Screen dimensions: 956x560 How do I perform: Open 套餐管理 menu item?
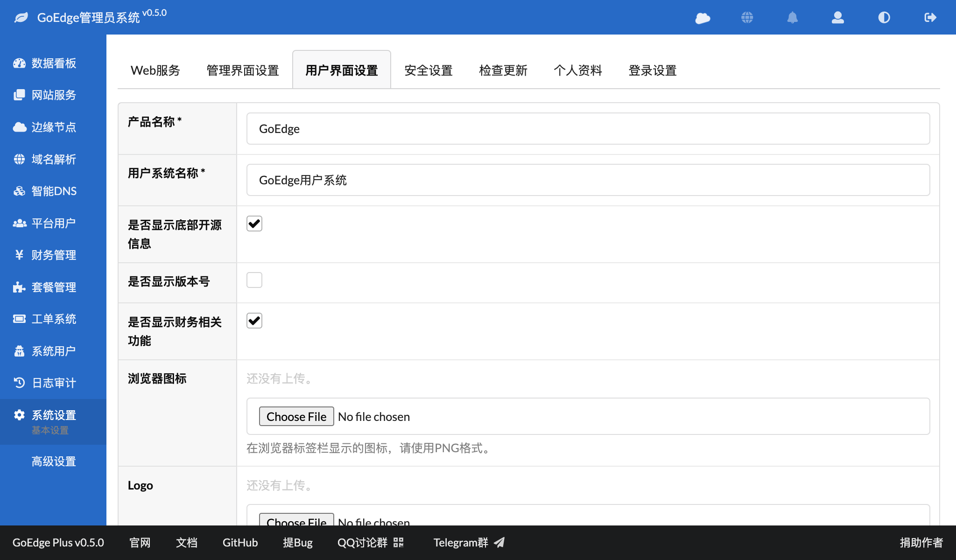tap(53, 287)
